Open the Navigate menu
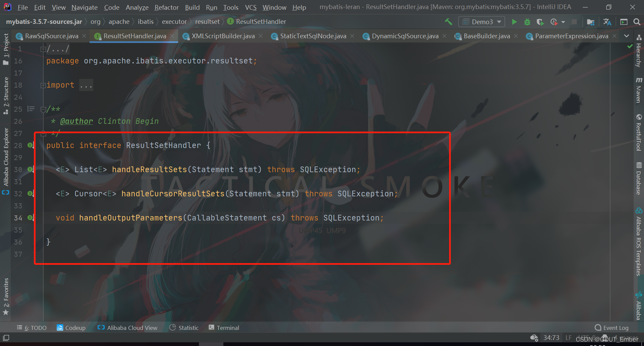644x346 pixels. (85, 7)
